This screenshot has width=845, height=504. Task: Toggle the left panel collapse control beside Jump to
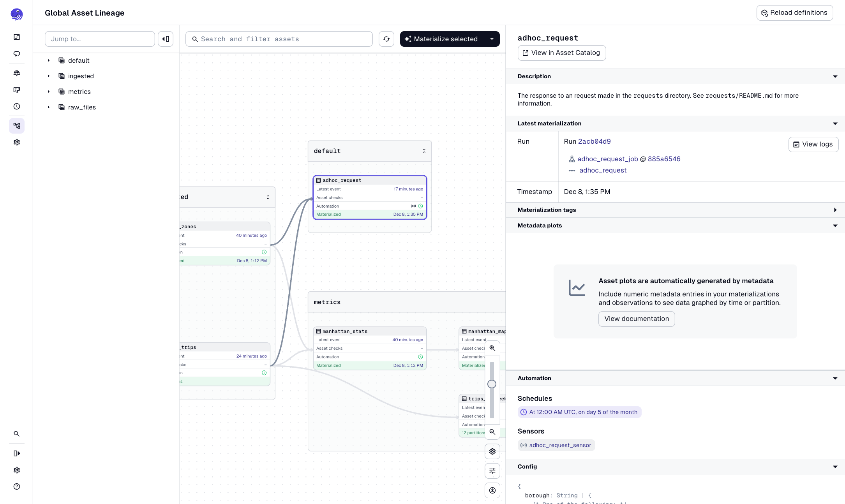[x=165, y=39]
